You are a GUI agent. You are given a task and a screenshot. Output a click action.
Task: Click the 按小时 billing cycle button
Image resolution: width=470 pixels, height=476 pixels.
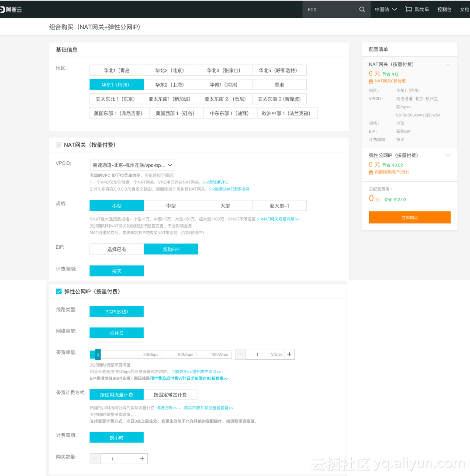coord(117,437)
